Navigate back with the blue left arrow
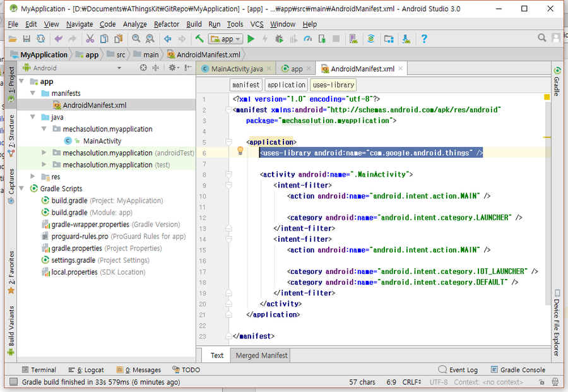 tap(167, 39)
